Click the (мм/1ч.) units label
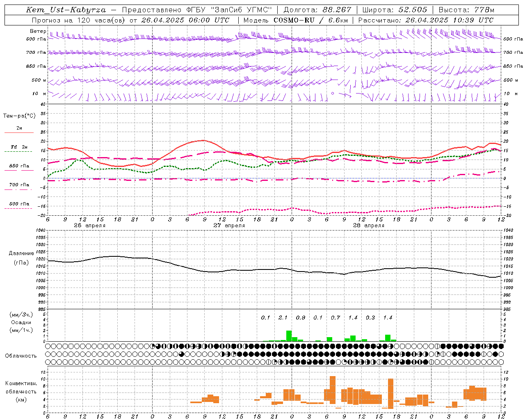The height and width of the screenshot is (420, 525). [x=21, y=330]
